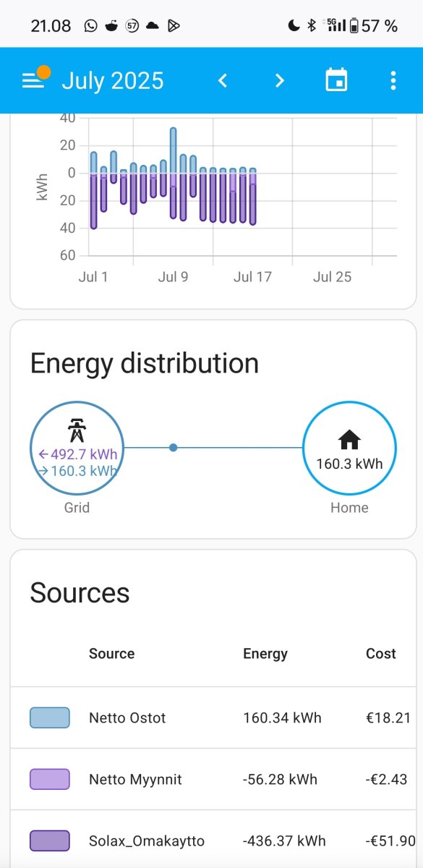Open the three-dot overflow menu

(393, 80)
